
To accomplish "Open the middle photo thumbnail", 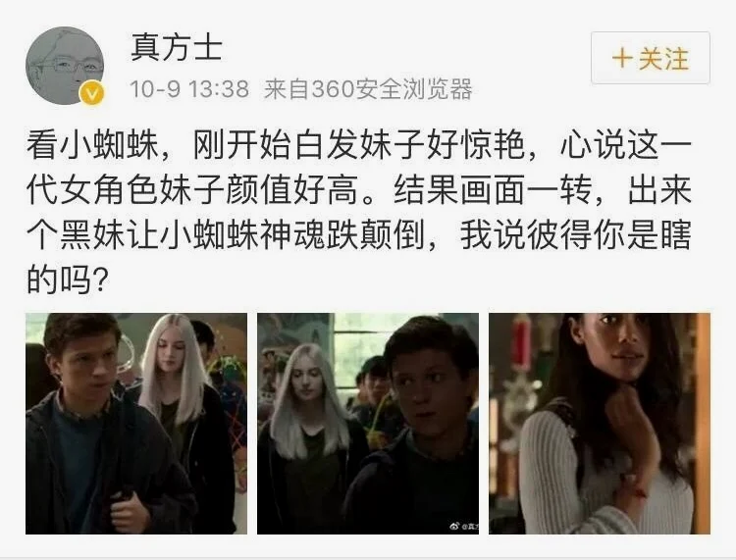I will point(368,424).
